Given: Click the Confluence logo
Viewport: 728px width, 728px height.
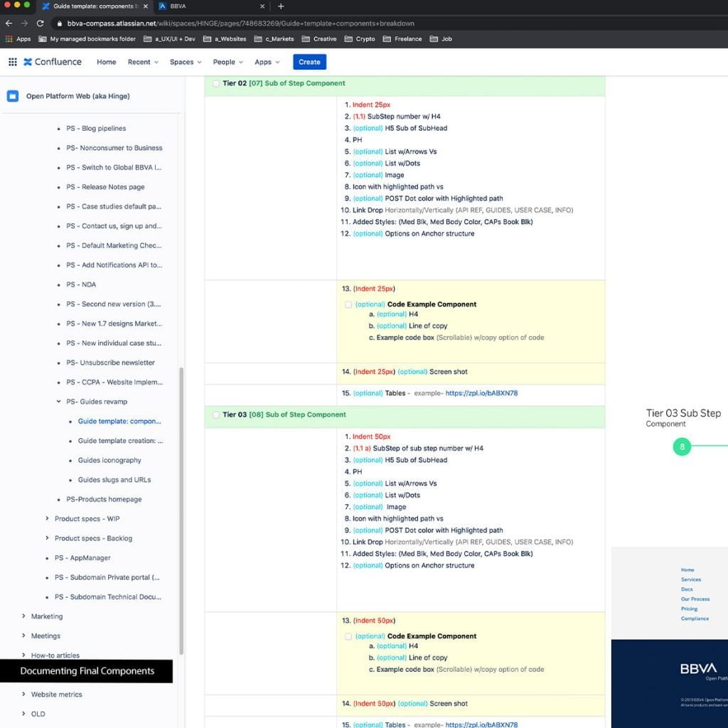Looking at the screenshot, I should click(52, 62).
